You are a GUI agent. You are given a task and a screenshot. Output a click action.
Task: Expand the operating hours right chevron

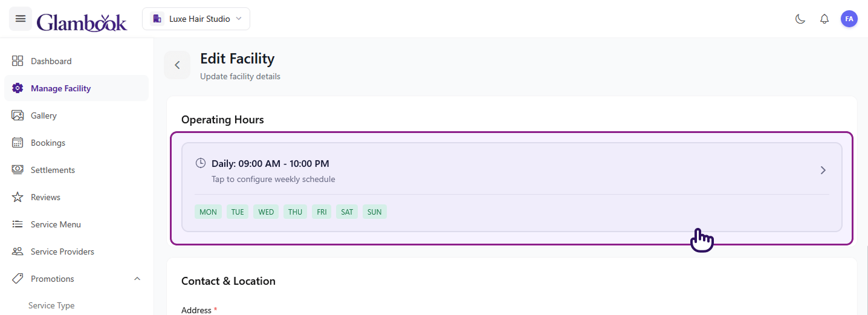(x=823, y=170)
